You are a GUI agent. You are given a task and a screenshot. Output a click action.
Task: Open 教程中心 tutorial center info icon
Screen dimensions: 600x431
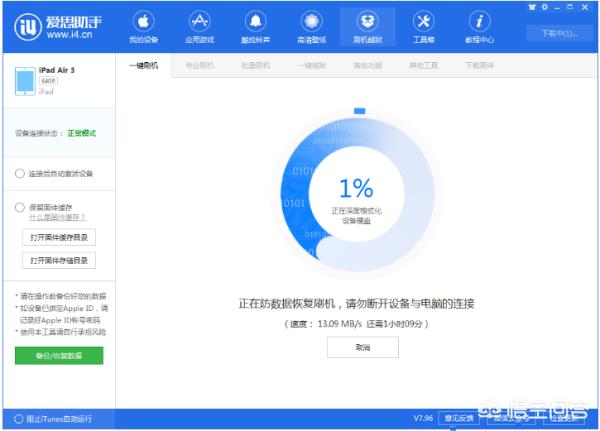(479, 21)
